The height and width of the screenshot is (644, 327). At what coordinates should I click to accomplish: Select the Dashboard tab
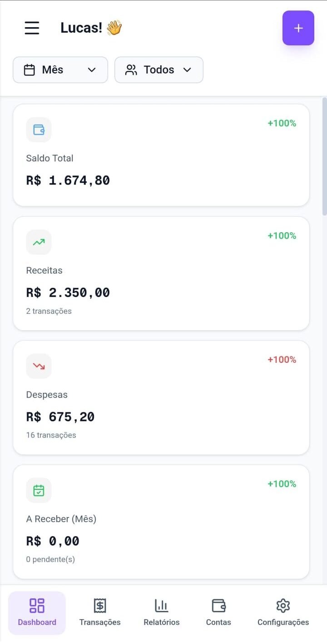click(x=37, y=612)
